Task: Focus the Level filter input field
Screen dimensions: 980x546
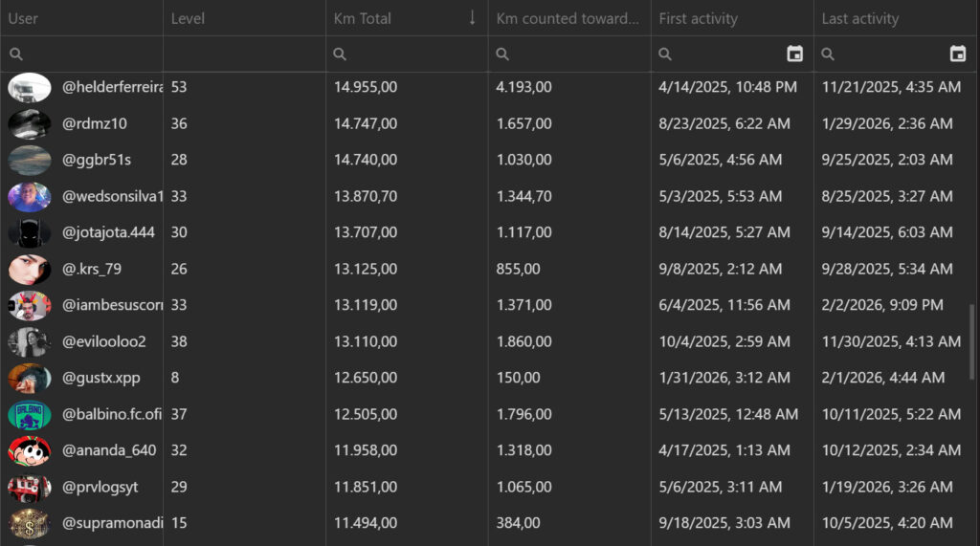Action: pyautogui.click(x=244, y=55)
